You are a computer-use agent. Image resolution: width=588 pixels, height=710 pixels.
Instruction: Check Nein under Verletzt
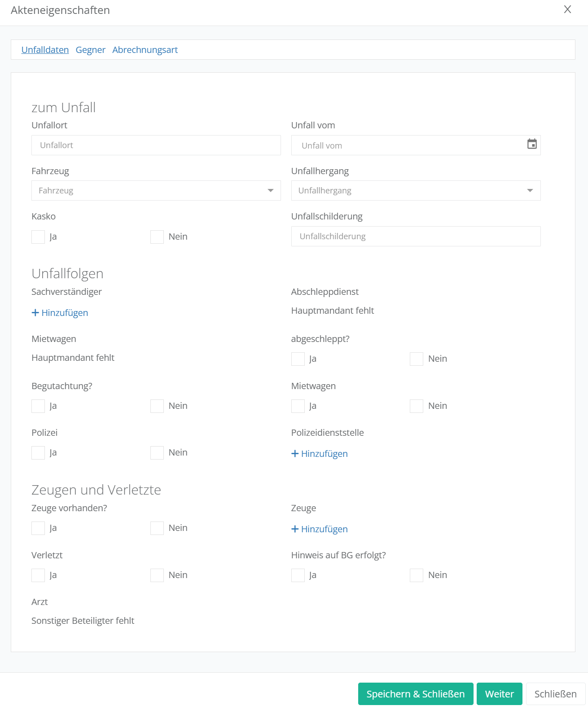click(157, 575)
